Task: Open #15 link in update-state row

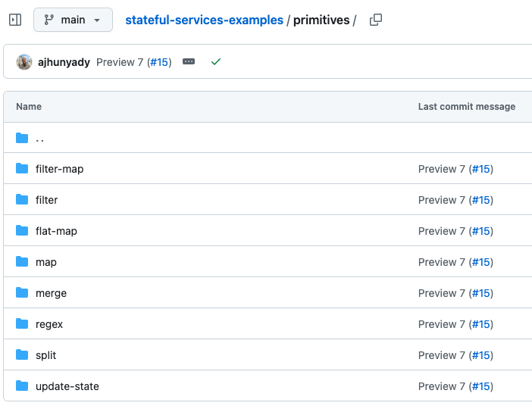Action: pos(481,386)
